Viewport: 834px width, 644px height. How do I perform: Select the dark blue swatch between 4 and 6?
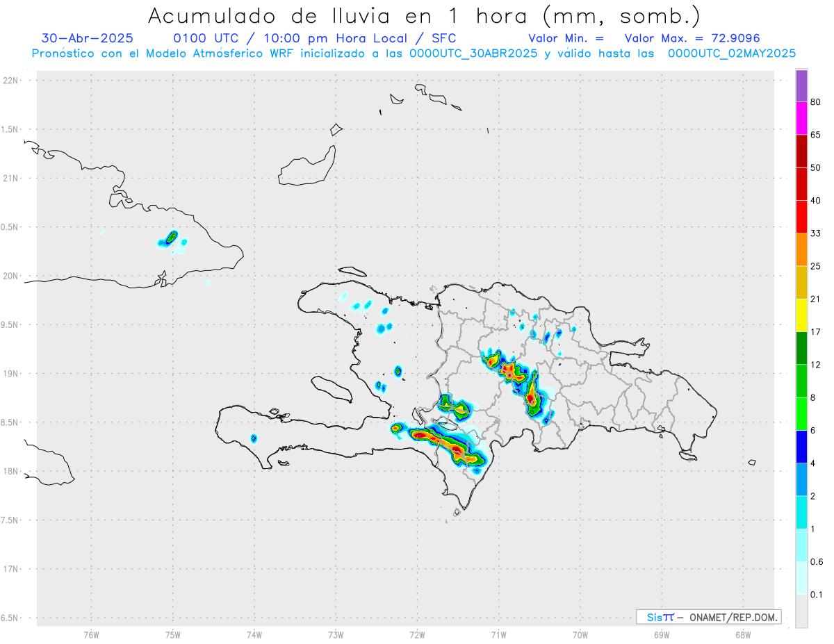click(x=801, y=447)
